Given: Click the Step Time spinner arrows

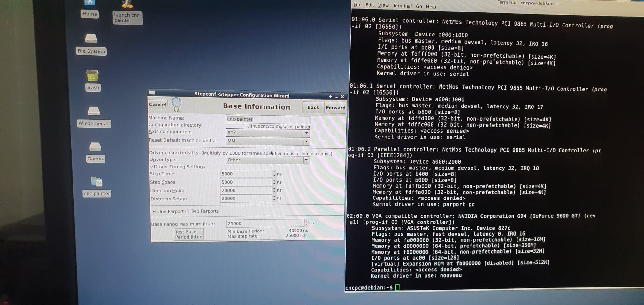Looking at the screenshot, I should click(274, 174).
